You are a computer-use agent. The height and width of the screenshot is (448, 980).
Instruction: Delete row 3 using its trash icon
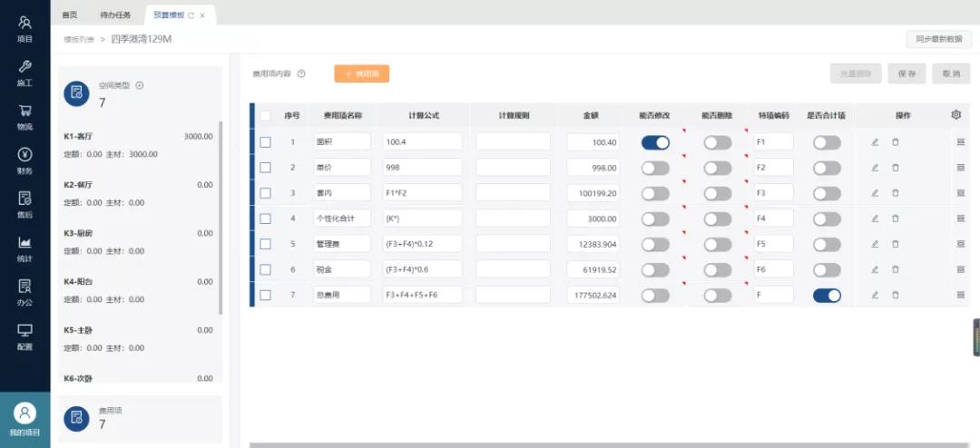click(x=895, y=193)
